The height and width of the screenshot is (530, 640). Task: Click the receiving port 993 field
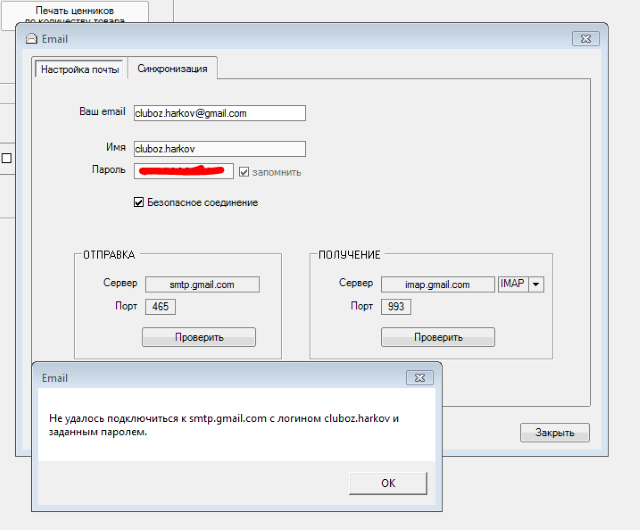point(396,307)
